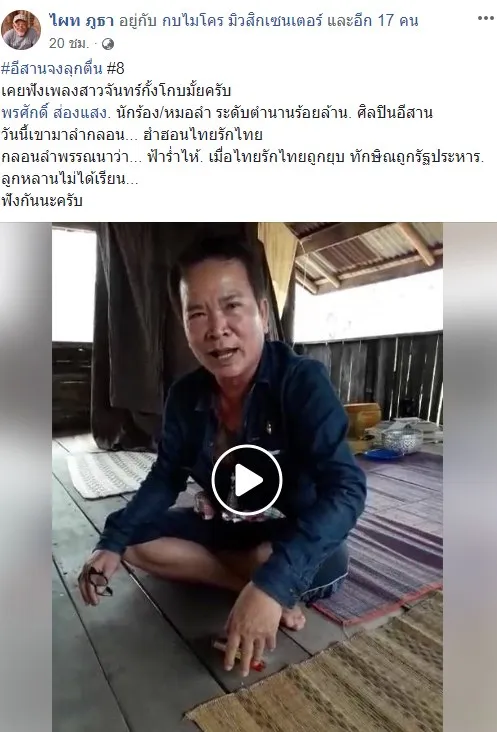
Task: Click the caption line ฟังกันนะครับ
Action: pyautogui.click(x=42, y=201)
